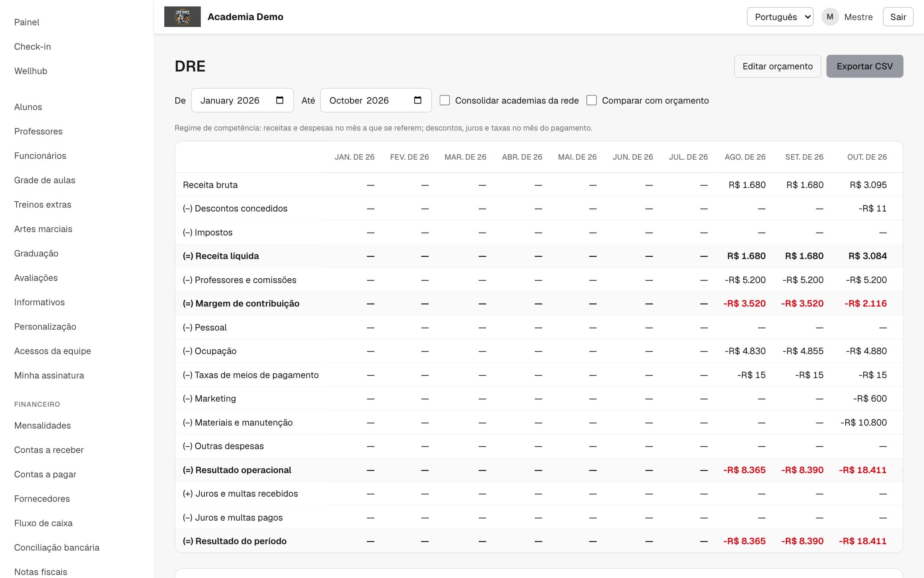Click the -R$ 10.800 Materiais e manutenção value
924x578 pixels.
pos(863,423)
